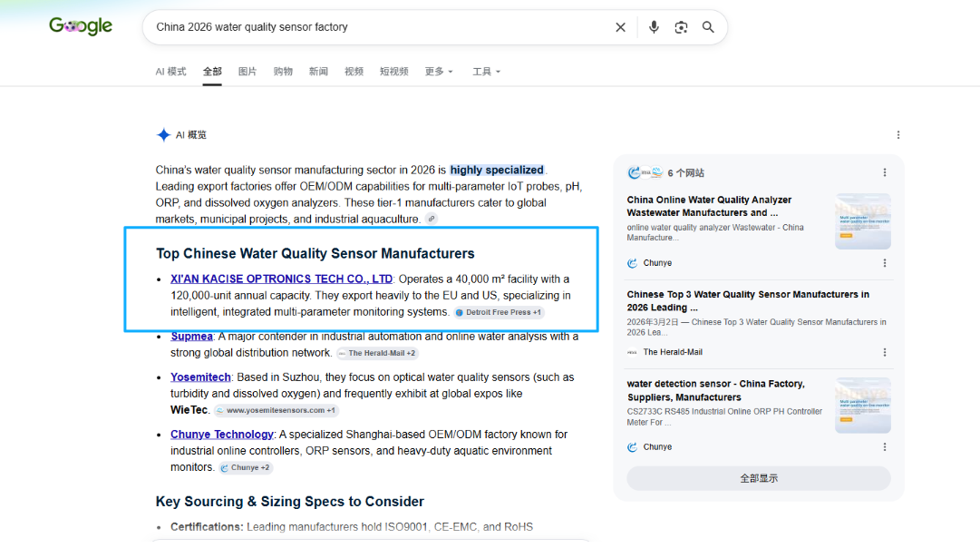The image size is (980, 548).
Task: Click stacked site favicons beside 6 个网站
Action: (x=645, y=172)
